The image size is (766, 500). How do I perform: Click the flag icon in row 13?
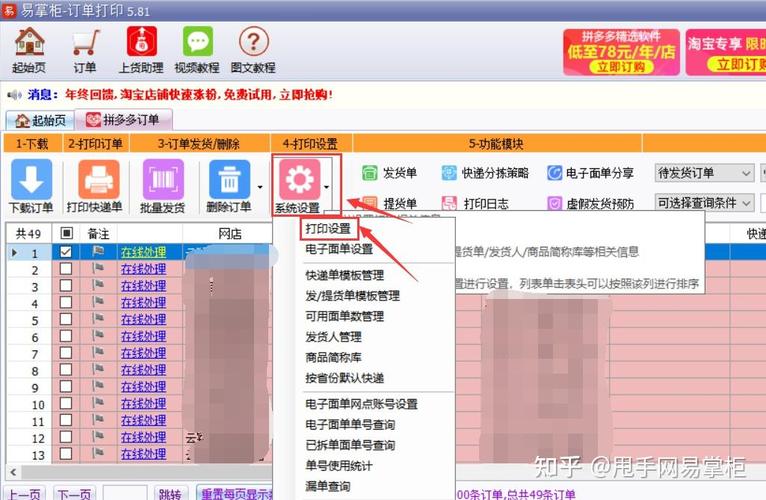(98, 454)
